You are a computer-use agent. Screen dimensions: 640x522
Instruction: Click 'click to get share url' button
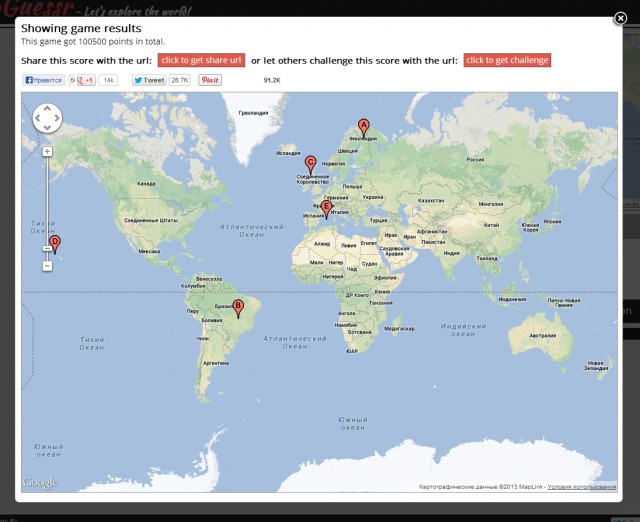coord(201,60)
